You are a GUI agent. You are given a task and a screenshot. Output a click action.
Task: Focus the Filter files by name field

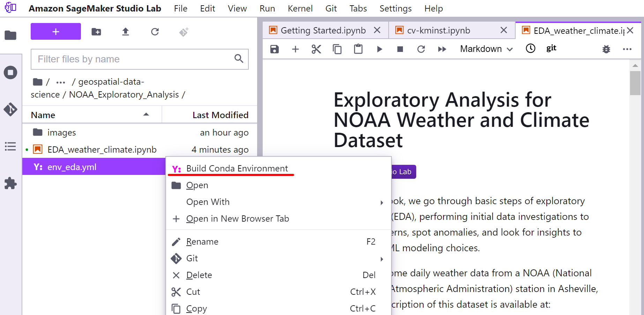click(x=140, y=59)
